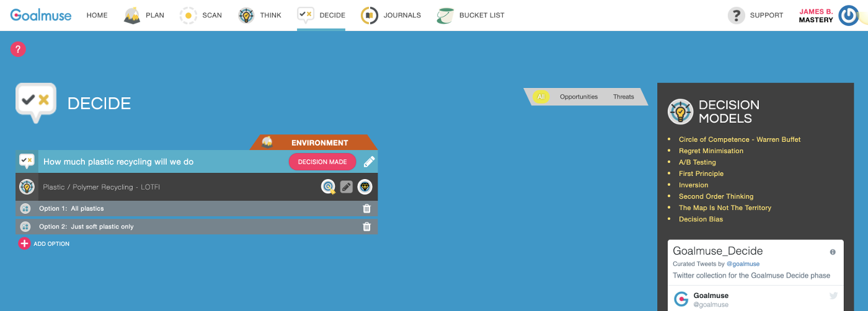Click the Twitter bird icon on tweet

(833, 296)
